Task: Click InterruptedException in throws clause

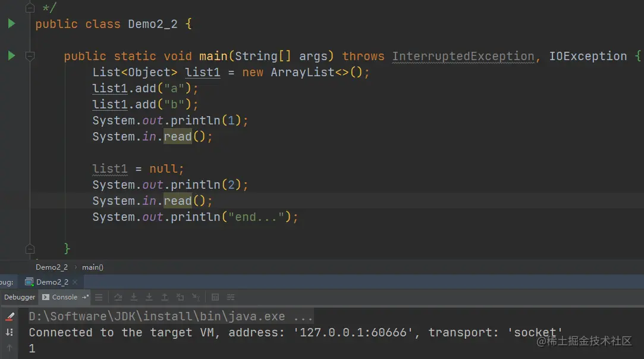Action: 463,57
